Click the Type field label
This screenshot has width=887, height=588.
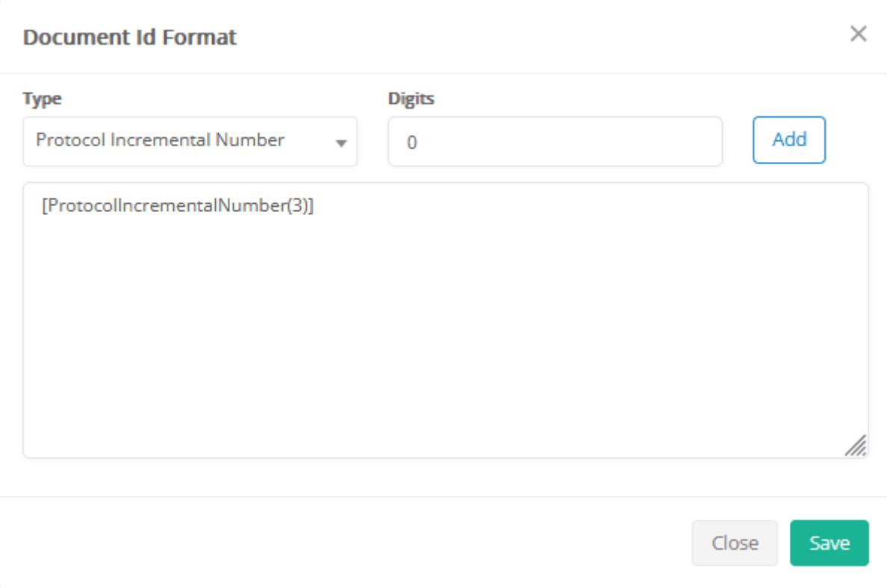(43, 98)
